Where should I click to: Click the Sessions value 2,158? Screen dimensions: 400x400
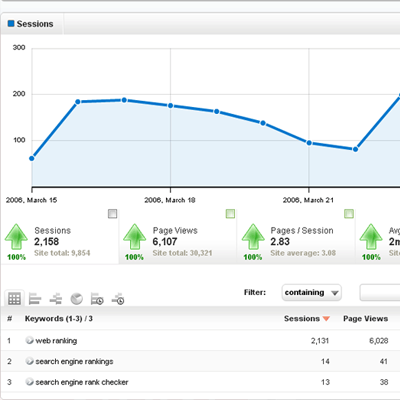[x=46, y=242]
